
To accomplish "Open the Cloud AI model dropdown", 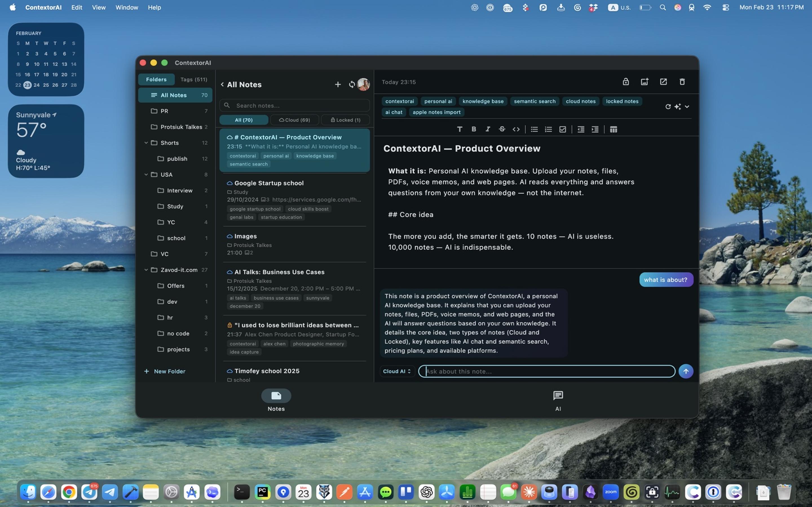I will (397, 371).
